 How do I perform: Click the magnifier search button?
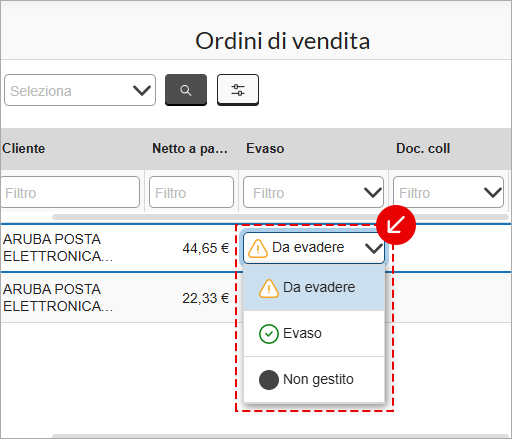coord(186,90)
